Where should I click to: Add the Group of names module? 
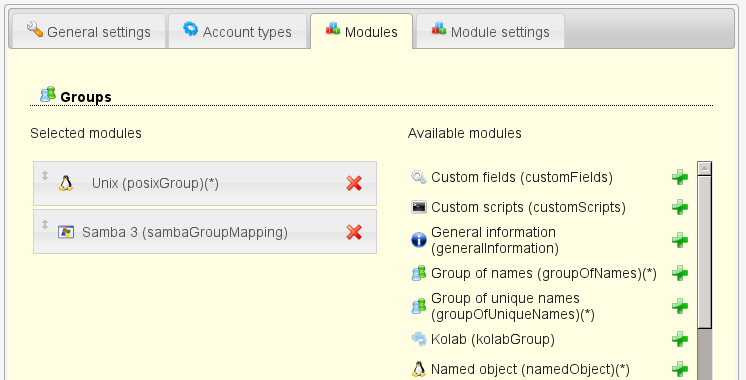[x=680, y=273]
